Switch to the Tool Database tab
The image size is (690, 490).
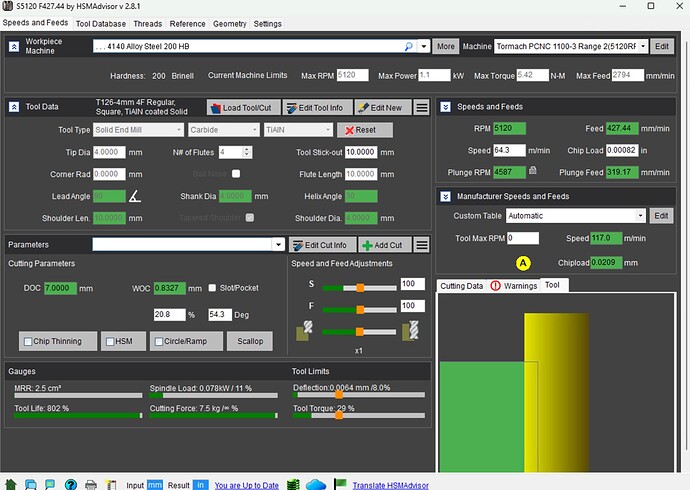(100, 23)
